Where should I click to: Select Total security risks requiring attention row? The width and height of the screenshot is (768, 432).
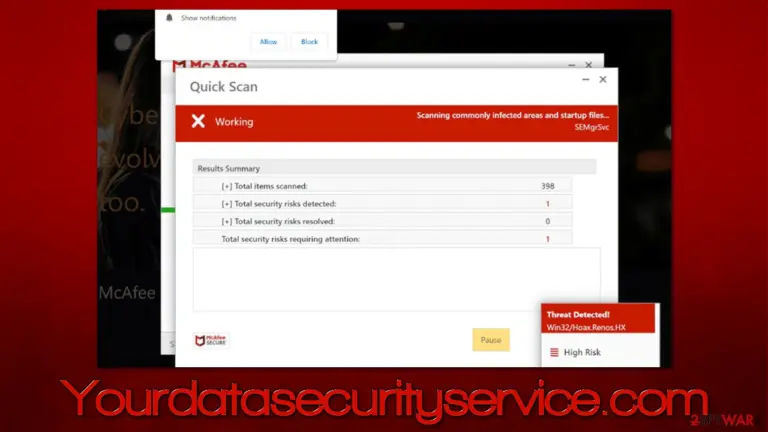(x=382, y=239)
